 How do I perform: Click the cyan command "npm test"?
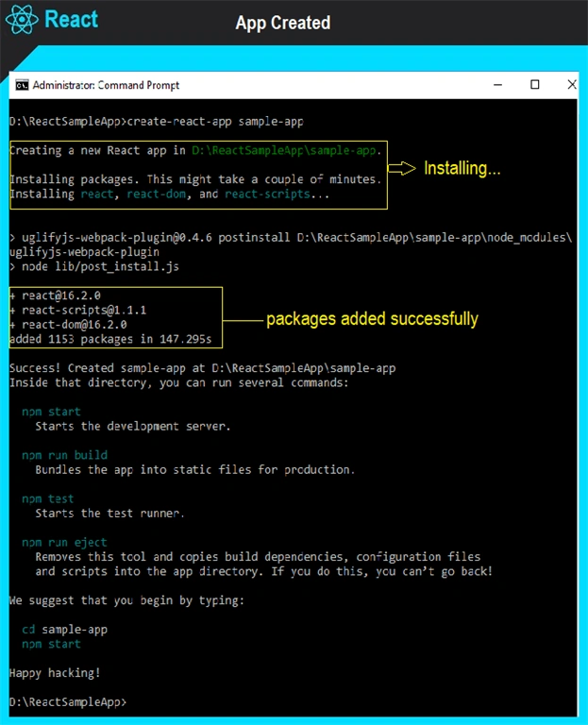coord(47,498)
